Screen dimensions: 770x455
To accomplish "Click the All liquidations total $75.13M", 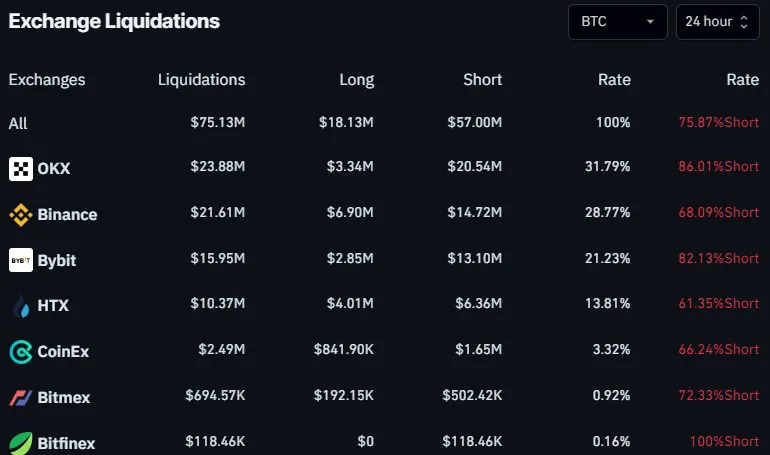I will point(217,123).
